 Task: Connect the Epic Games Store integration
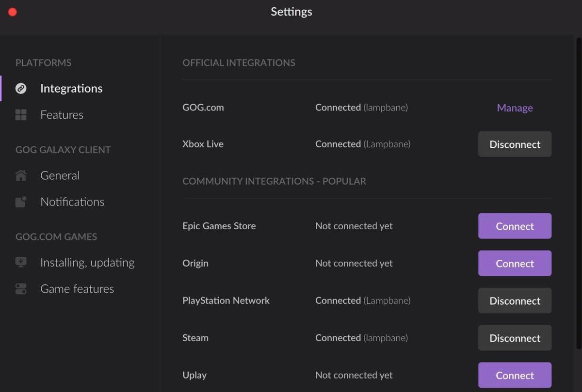515,226
